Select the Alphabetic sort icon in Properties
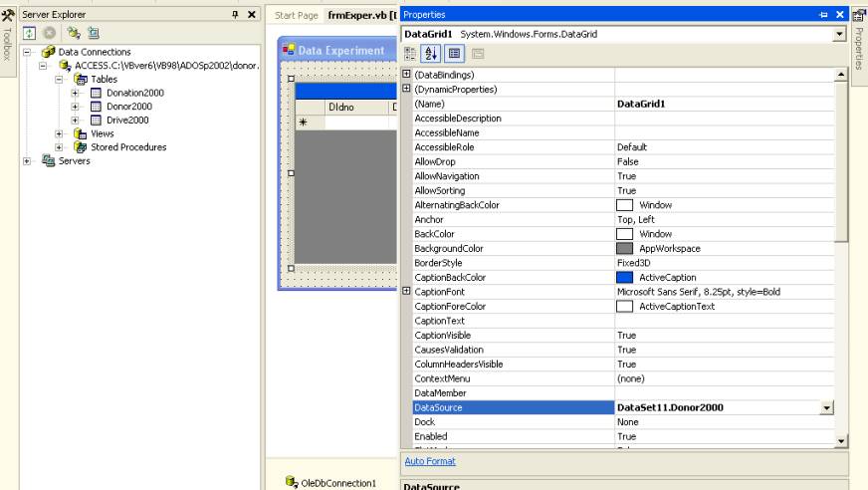Viewport: 868px width, 490px height. click(x=431, y=54)
